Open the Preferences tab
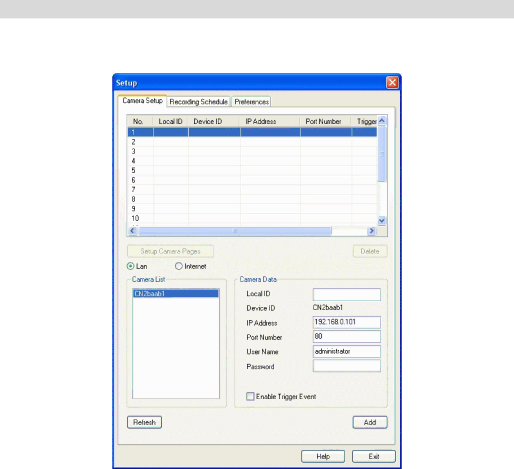 coord(251,102)
